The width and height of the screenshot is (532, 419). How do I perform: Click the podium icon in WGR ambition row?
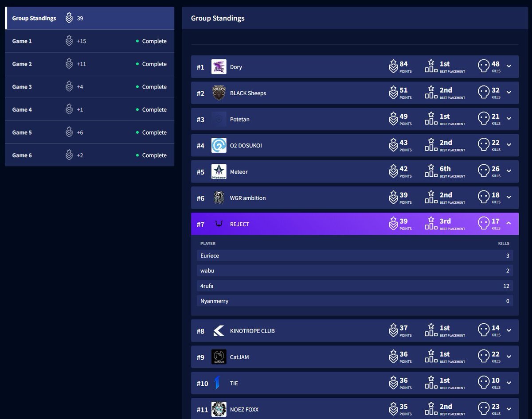click(x=431, y=197)
